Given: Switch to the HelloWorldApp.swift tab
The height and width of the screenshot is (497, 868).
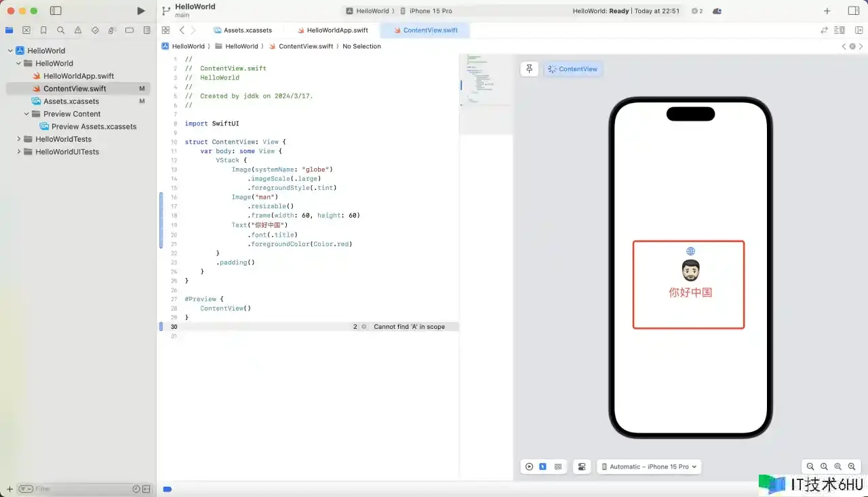Looking at the screenshot, I should pos(332,31).
